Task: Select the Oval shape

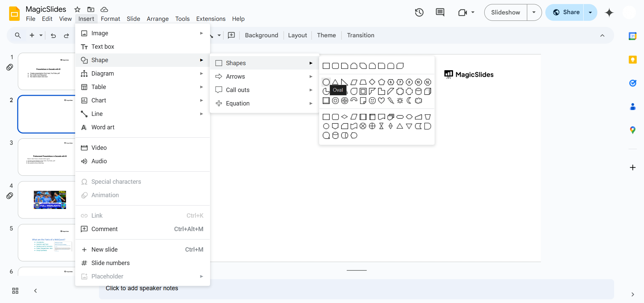Action: pos(326,82)
